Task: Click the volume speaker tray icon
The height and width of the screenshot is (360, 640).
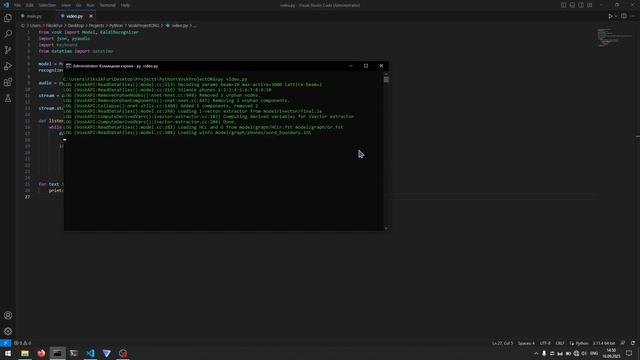Action: (x=584, y=353)
